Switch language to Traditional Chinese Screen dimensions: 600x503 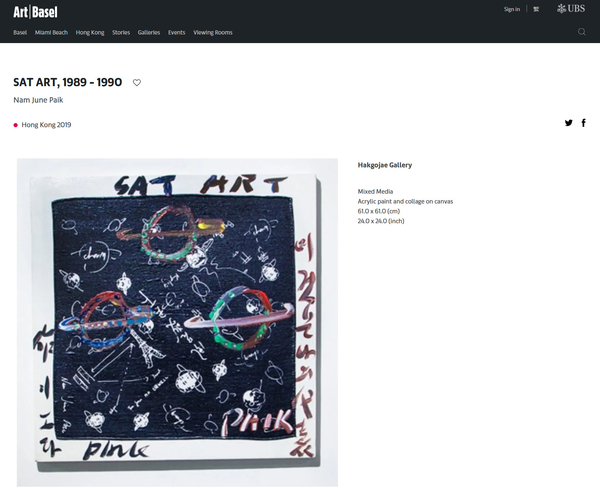tap(536, 9)
